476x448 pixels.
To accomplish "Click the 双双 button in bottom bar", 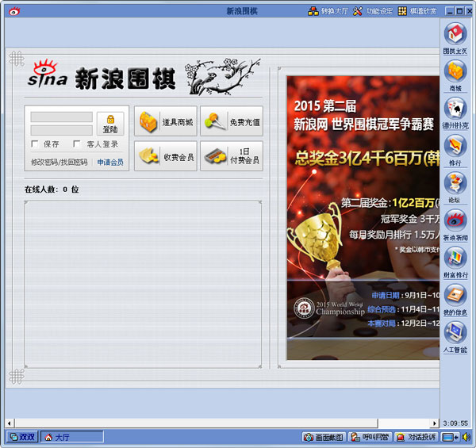I will pos(22,437).
